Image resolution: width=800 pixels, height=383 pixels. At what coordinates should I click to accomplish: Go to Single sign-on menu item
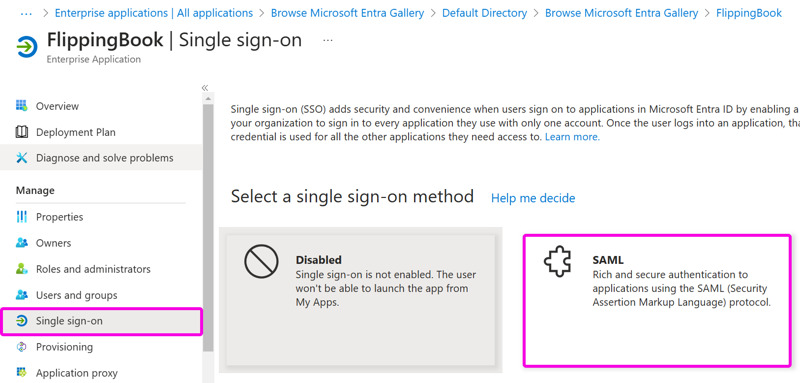click(102, 321)
